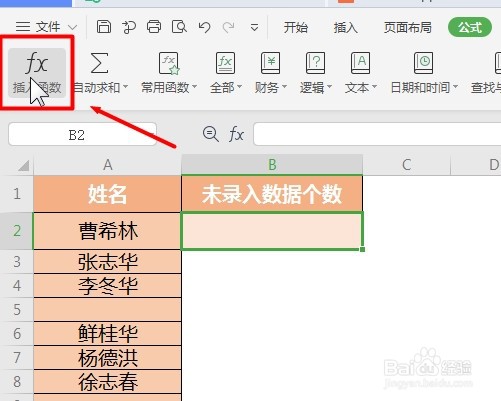
Task: Expand the 文本 dropdown arrow
Action: (x=374, y=87)
